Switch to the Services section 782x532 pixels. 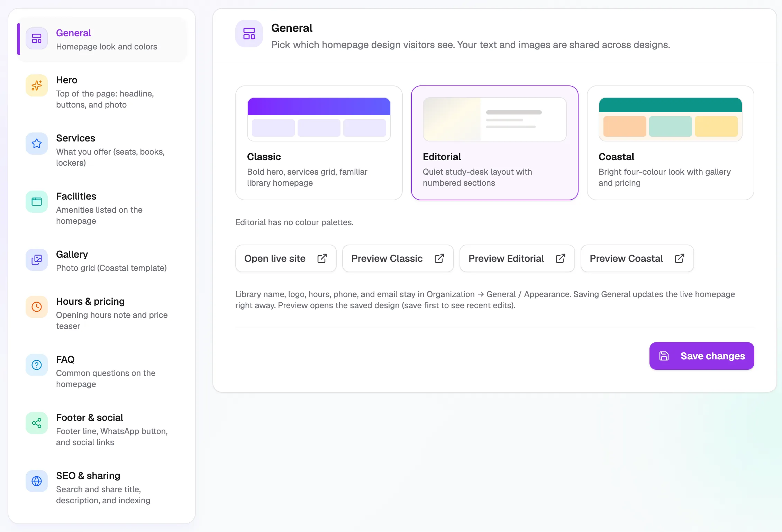click(x=102, y=150)
